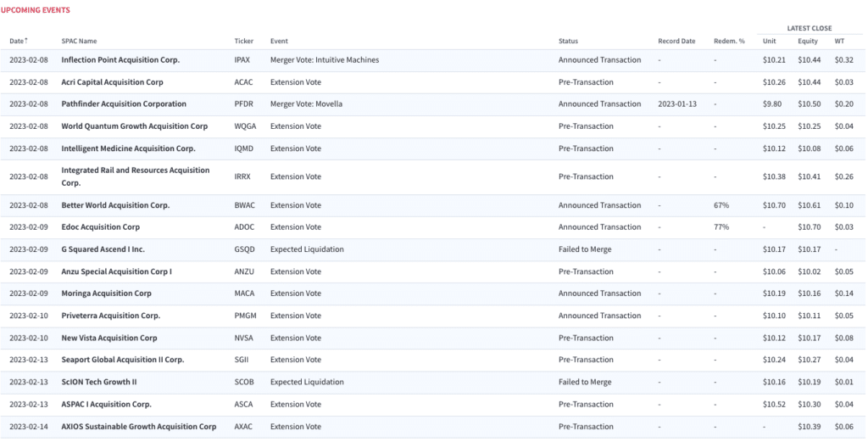Select ticker NVSA
Image resolution: width=868 pixels, height=442 pixels.
click(243, 338)
